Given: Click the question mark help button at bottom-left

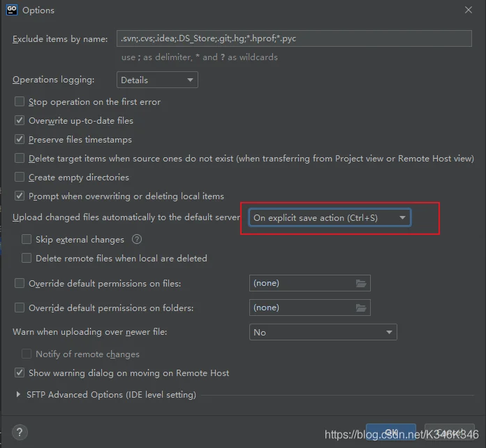Looking at the screenshot, I should 20,432.
